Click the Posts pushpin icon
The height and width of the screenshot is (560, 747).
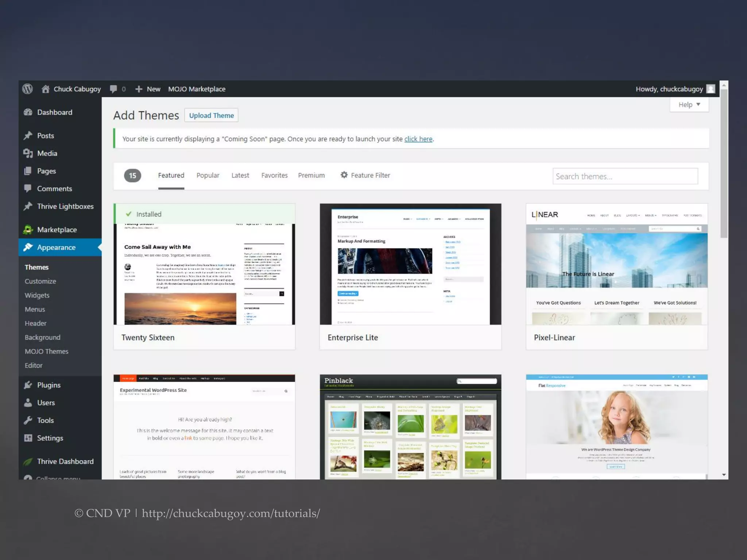click(28, 136)
